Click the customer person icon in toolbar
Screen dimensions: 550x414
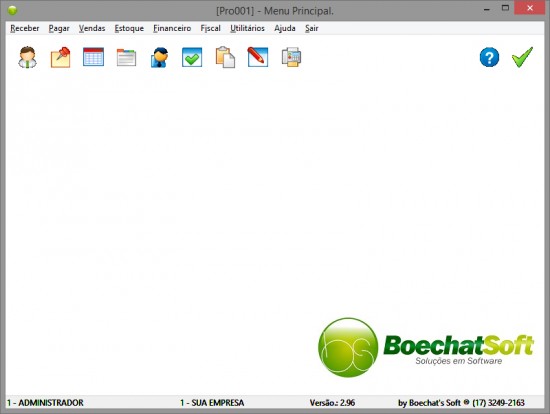[x=27, y=57]
